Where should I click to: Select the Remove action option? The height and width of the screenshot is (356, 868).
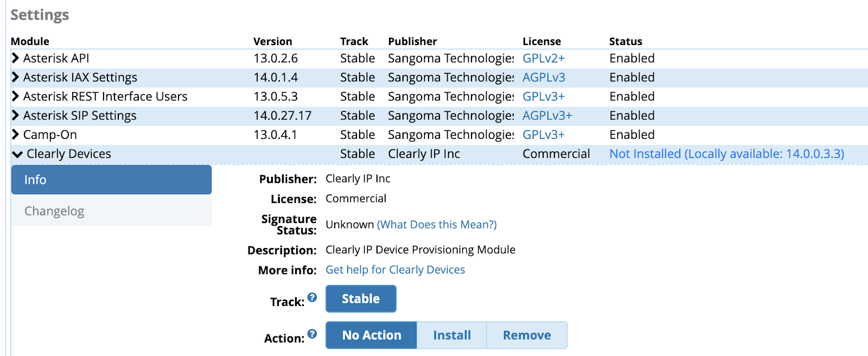pyautogui.click(x=527, y=335)
